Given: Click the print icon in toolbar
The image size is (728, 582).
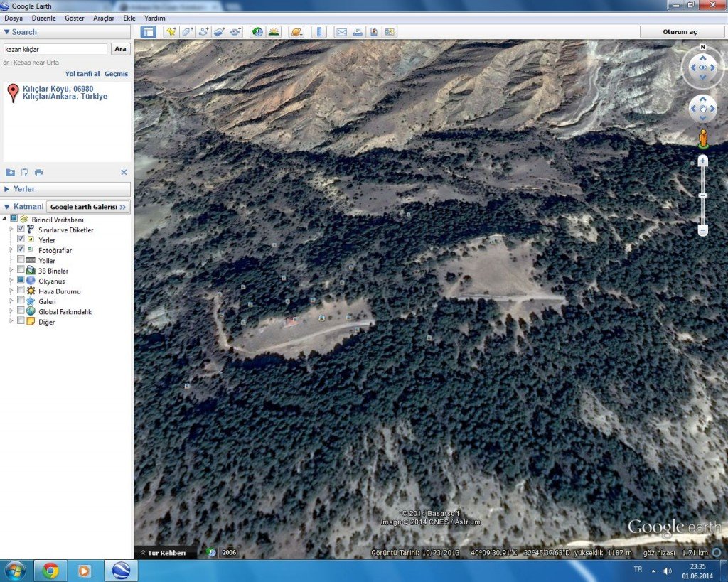Looking at the screenshot, I should click(x=358, y=32).
